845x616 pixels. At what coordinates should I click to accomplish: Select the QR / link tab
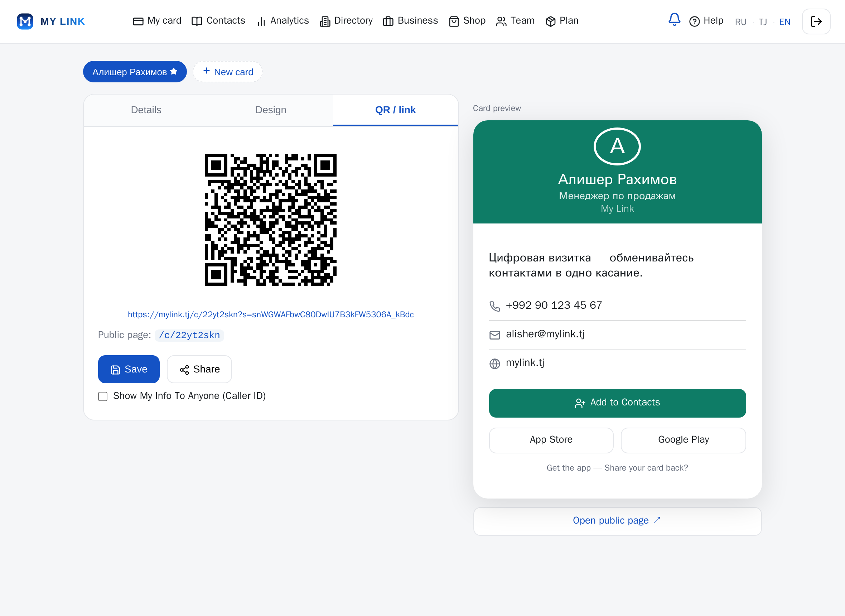coord(396,110)
